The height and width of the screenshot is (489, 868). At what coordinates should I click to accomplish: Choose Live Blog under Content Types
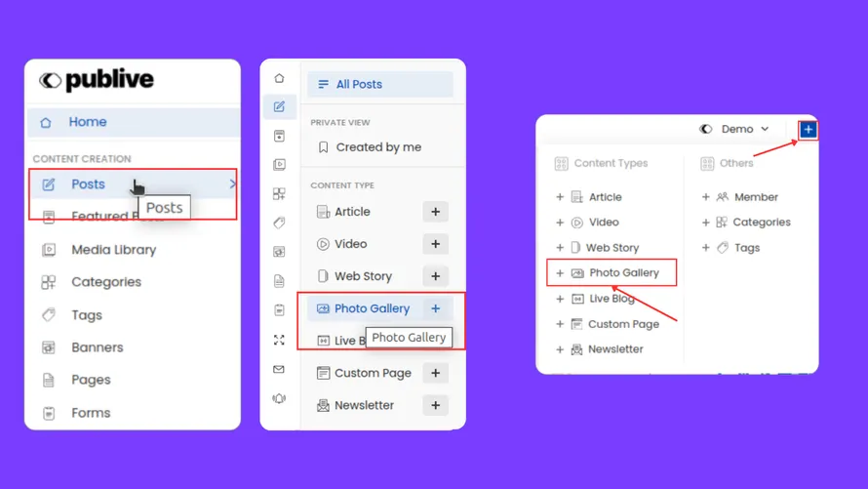612,299
